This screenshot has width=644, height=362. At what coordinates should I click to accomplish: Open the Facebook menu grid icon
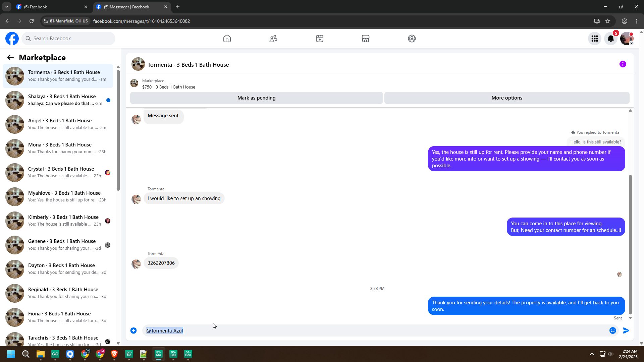[x=595, y=39]
